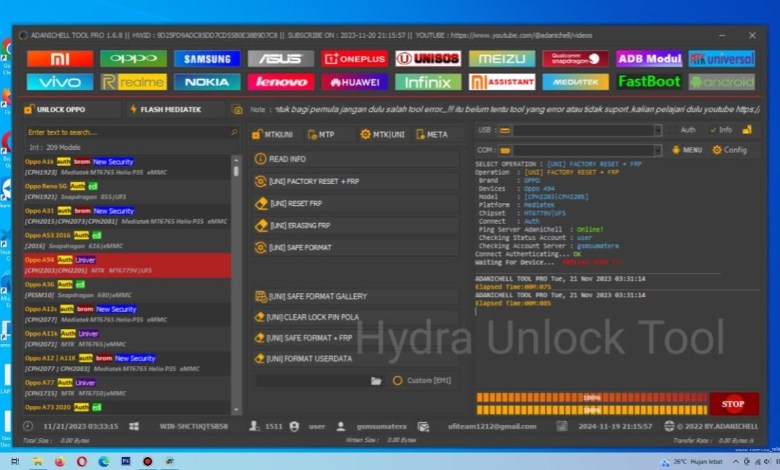This screenshot has height=470, width=780.
Task: Click the ADB Modul icon
Action: (649, 58)
